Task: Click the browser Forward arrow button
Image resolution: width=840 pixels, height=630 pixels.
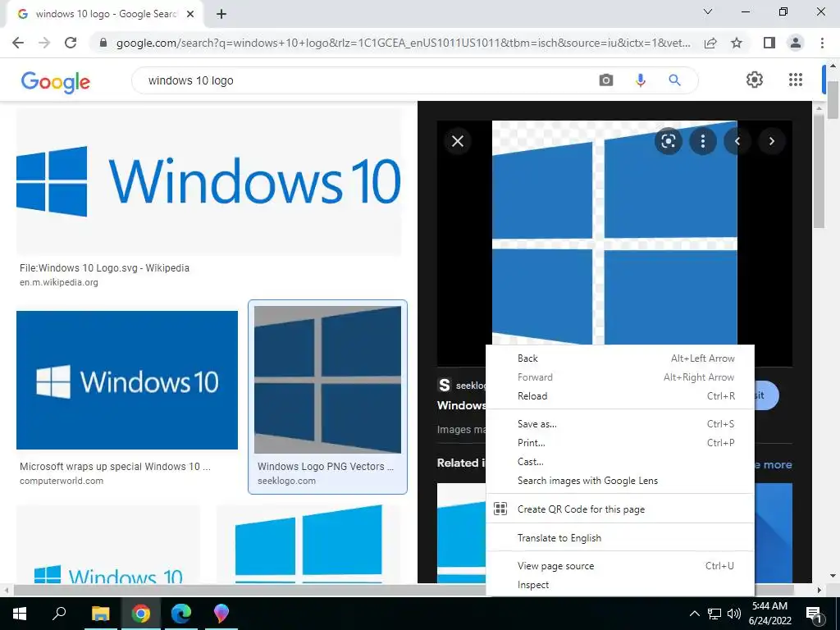Action: pyautogui.click(x=44, y=43)
